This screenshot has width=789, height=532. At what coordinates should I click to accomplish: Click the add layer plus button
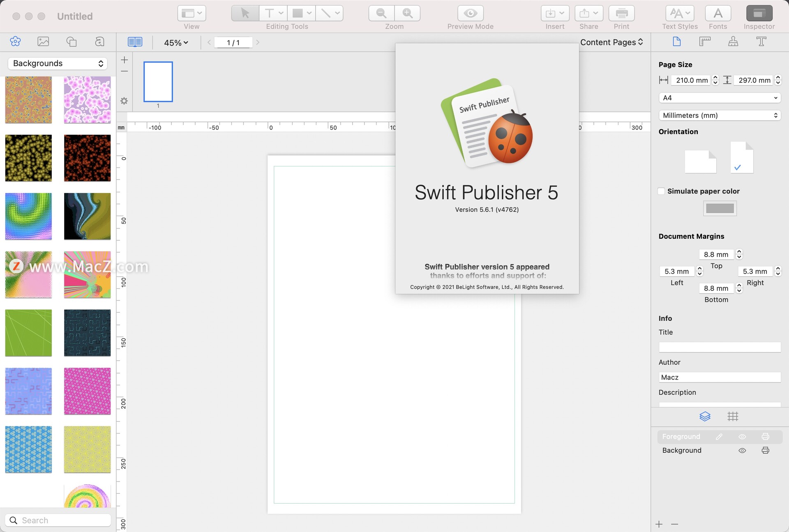pos(659,524)
